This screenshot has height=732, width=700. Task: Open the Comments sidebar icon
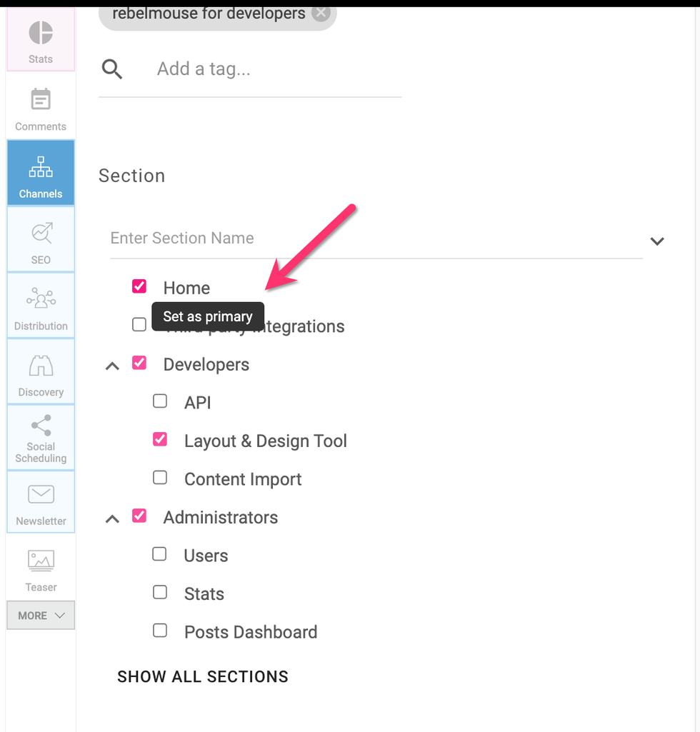pos(41,100)
